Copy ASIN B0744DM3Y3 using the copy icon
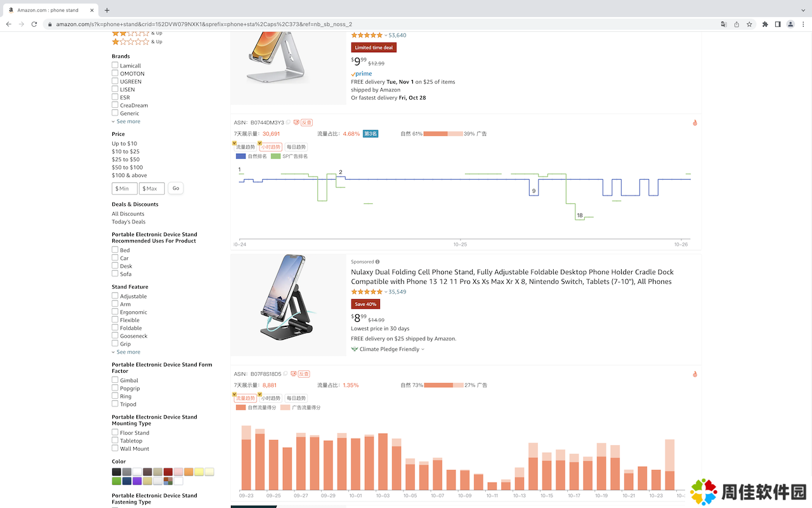The width and height of the screenshot is (812, 508). (x=288, y=123)
